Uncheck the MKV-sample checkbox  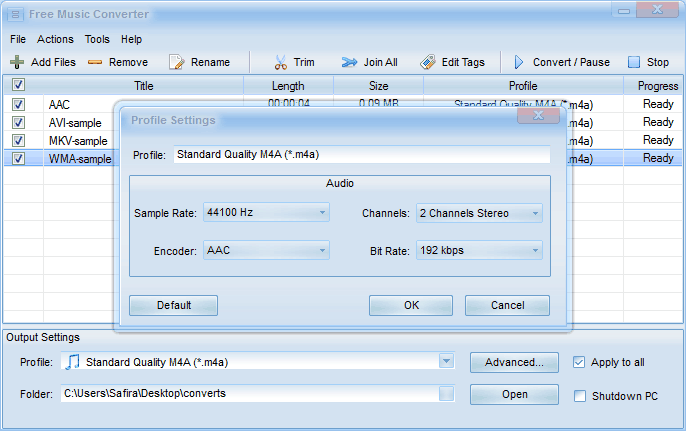pos(18,140)
